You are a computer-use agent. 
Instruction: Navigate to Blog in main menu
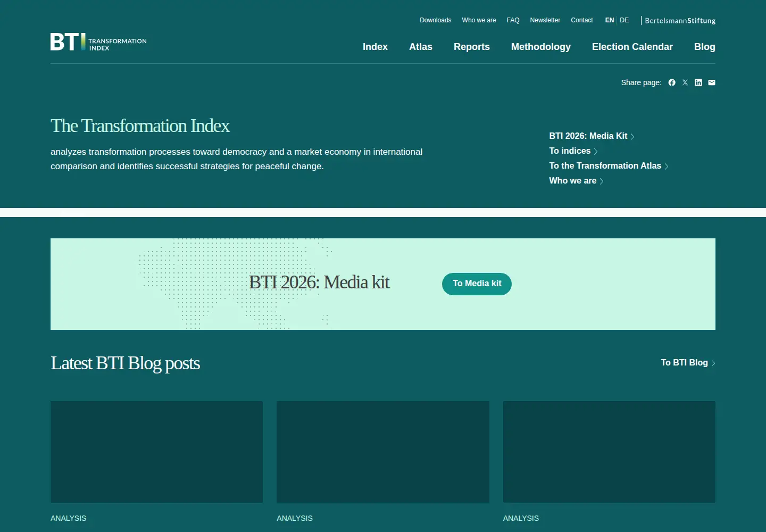tap(705, 47)
